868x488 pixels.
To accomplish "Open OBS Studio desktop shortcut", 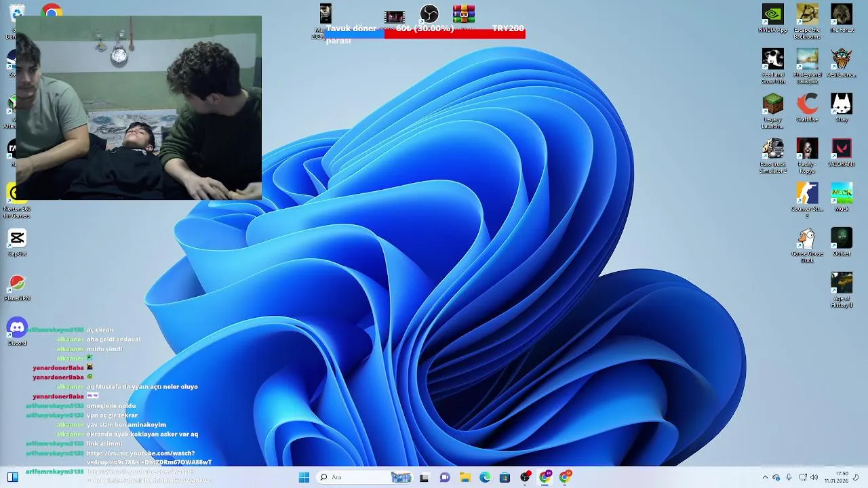I will [429, 14].
